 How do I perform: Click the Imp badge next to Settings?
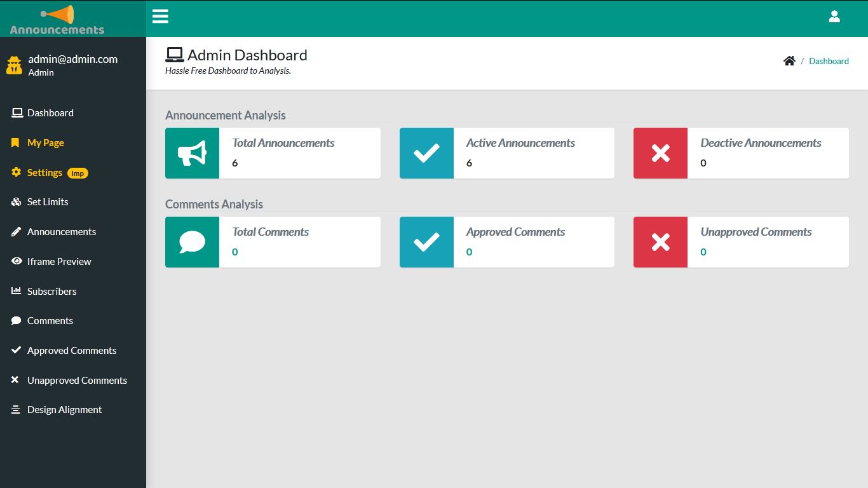78,173
